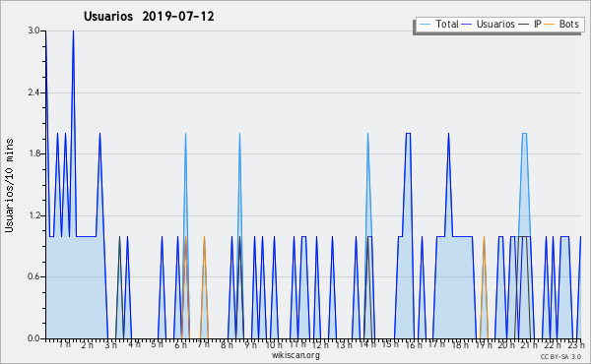The height and width of the screenshot is (364, 591).
Task: Click the 0.0 y-axis value
Action: (33, 338)
